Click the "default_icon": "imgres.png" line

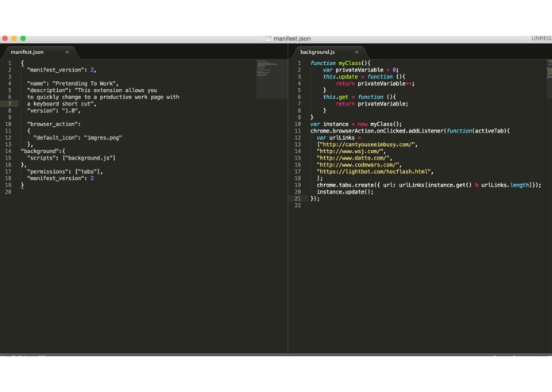(x=78, y=138)
